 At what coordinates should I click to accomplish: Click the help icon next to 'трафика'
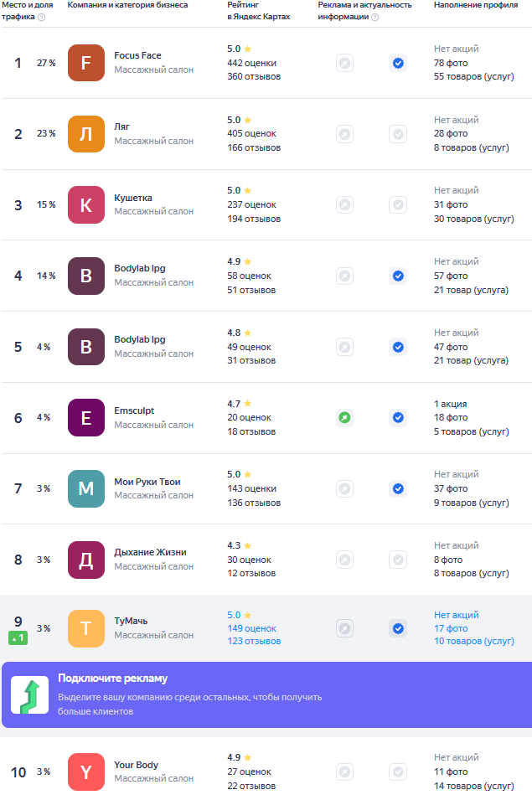pyautogui.click(x=42, y=17)
